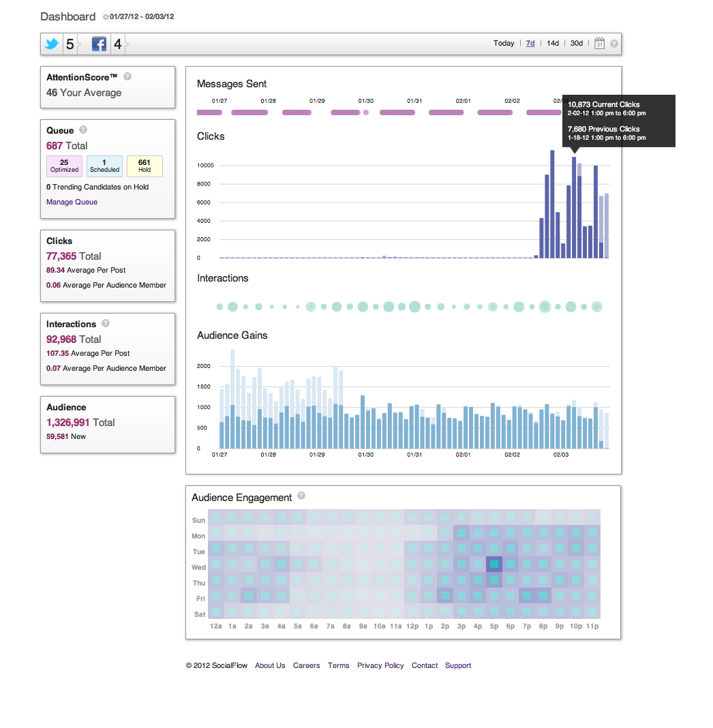
Task: Select the 7d date range
Action: point(530,43)
